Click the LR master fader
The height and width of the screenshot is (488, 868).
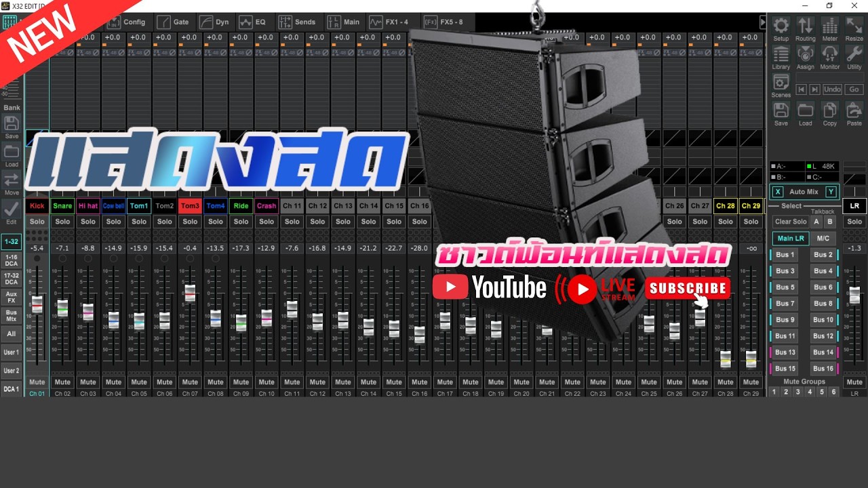coord(854,296)
